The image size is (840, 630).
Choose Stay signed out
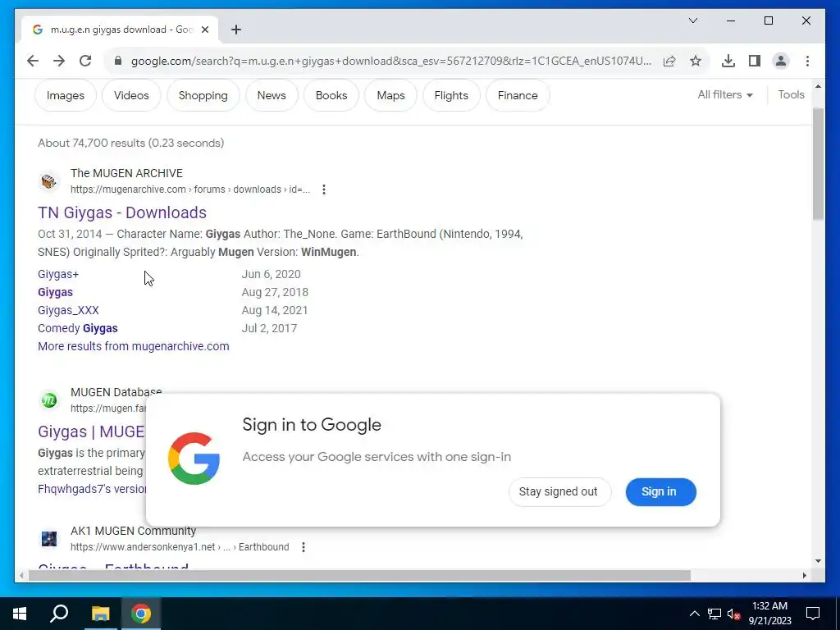click(x=559, y=492)
